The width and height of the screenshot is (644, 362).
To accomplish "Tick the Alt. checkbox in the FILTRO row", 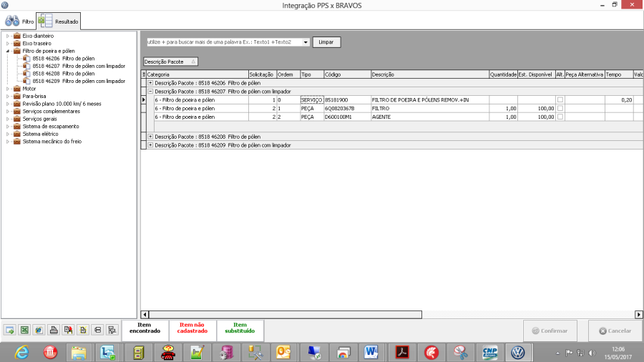I will tap(560, 108).
